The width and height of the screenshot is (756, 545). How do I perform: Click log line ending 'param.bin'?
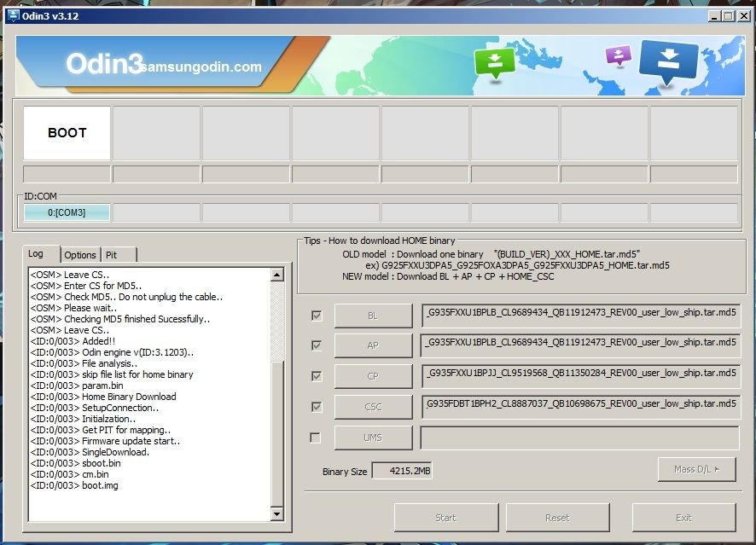77,386
